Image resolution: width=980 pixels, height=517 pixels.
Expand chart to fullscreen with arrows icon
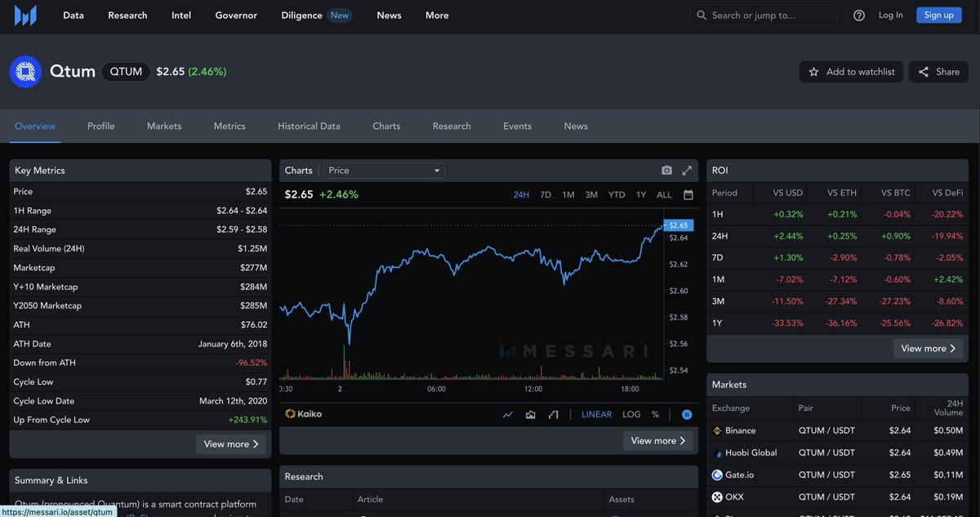687,171
